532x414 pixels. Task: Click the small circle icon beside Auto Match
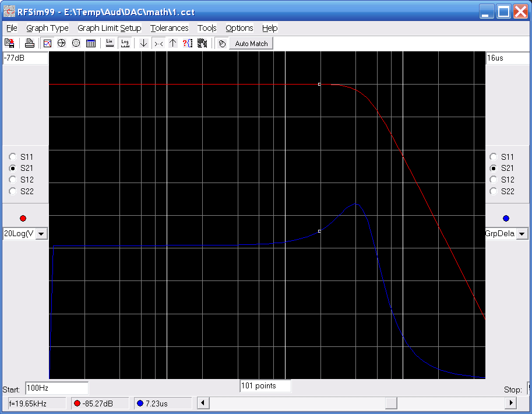click(x=222, y=44)
